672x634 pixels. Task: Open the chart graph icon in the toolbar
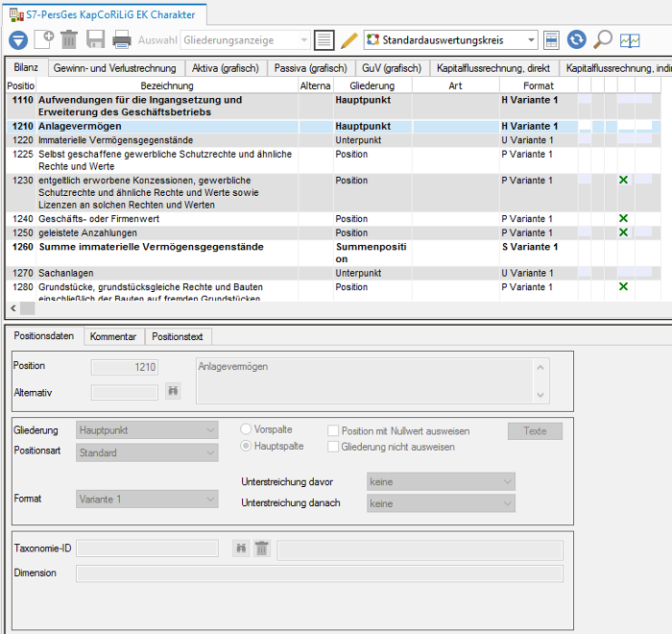[x=630, y=40]
